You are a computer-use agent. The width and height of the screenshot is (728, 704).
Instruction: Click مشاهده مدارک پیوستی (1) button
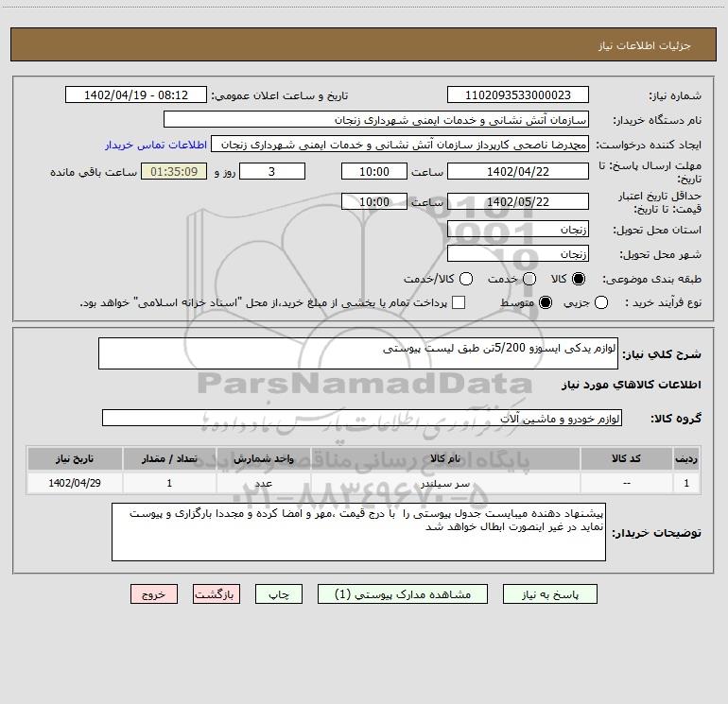pos(403,594)
